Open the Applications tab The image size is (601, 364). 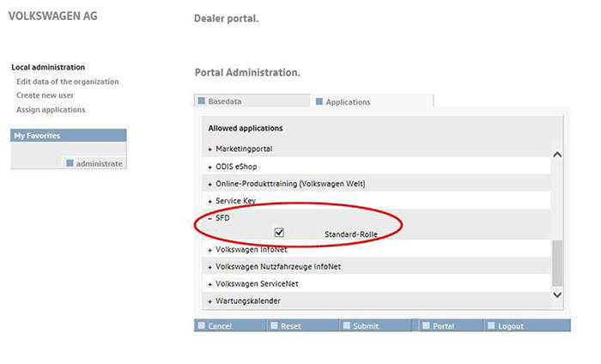pos(348,102)
